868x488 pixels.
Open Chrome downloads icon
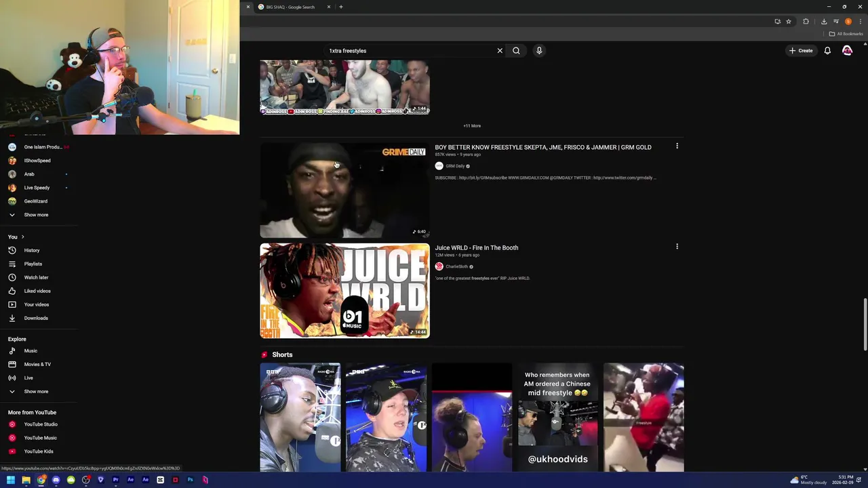click(824, 22)
